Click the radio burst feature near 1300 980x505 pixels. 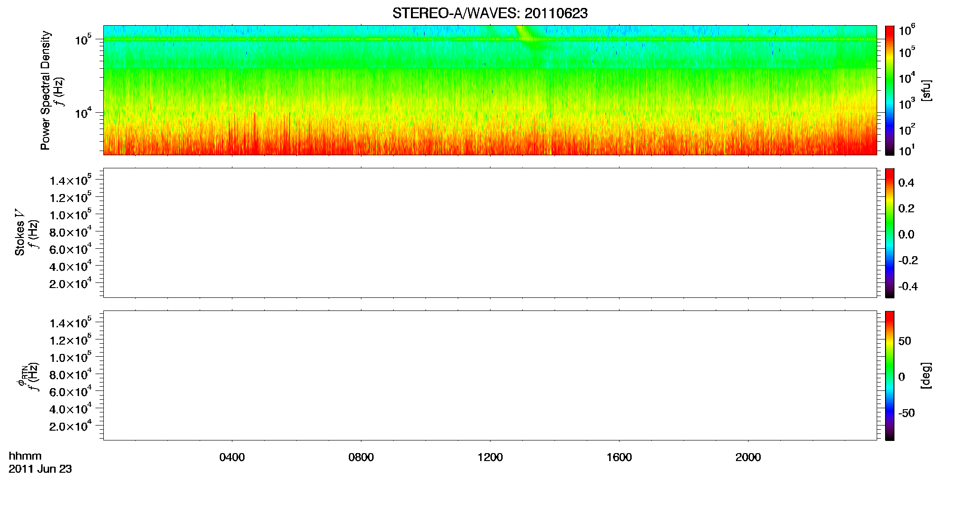point(527,36)
